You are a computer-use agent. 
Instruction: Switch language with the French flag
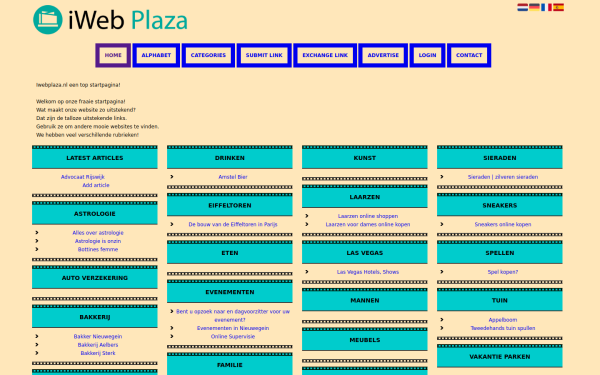(x=546, y=7)
